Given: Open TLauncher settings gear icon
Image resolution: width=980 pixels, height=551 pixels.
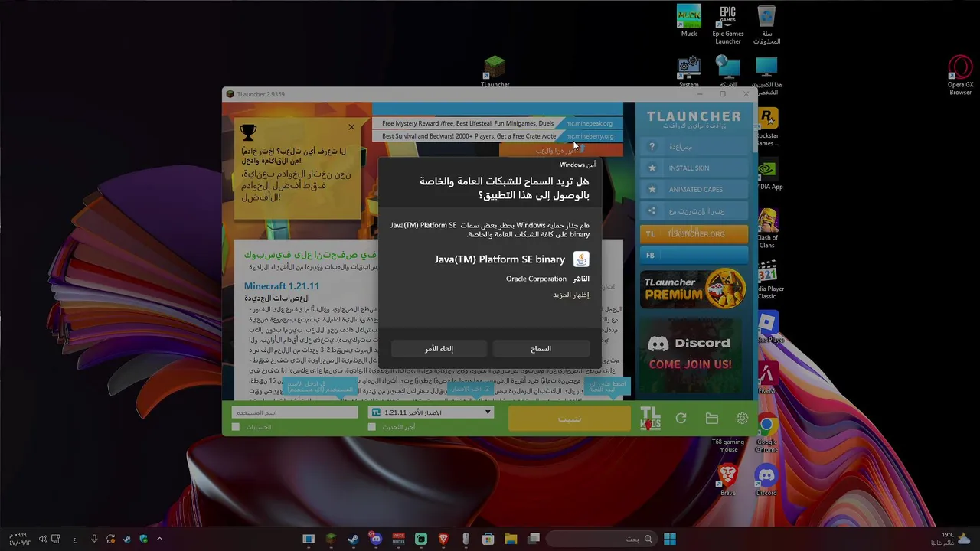Looking at the screenshot, I should click(742, 419).
